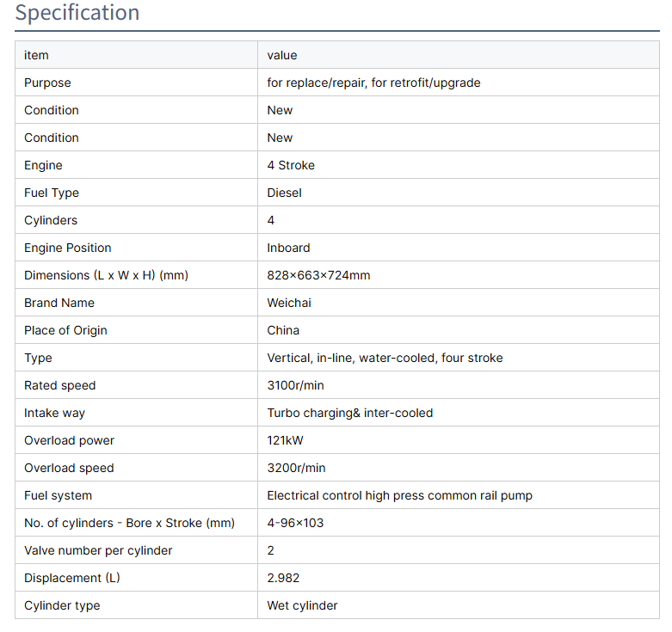Click the Fuel system row label

(x=58, y=495)
